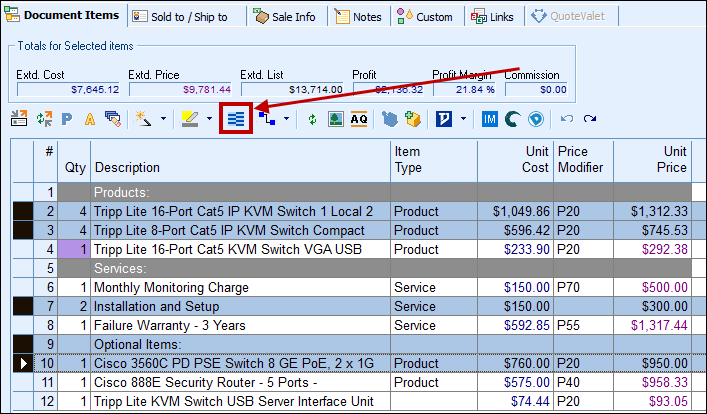Select row selector for line 2
This screenshot has height=414, width=707.
23,211
